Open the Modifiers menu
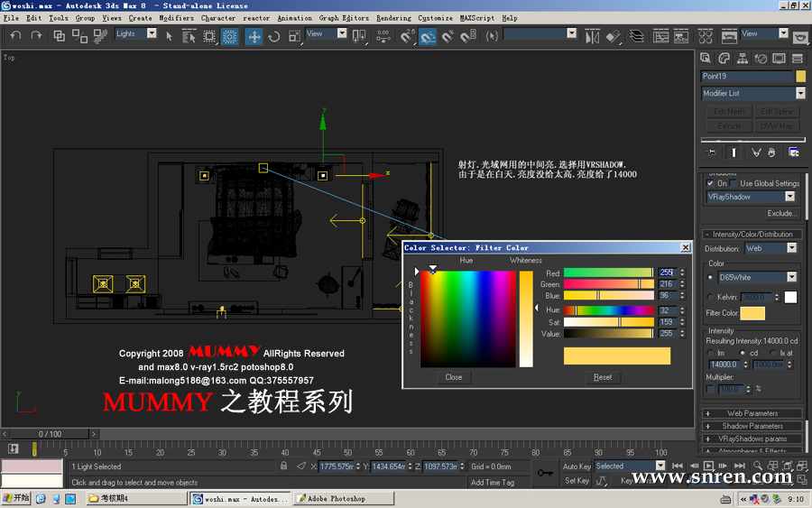 point(176,18)
